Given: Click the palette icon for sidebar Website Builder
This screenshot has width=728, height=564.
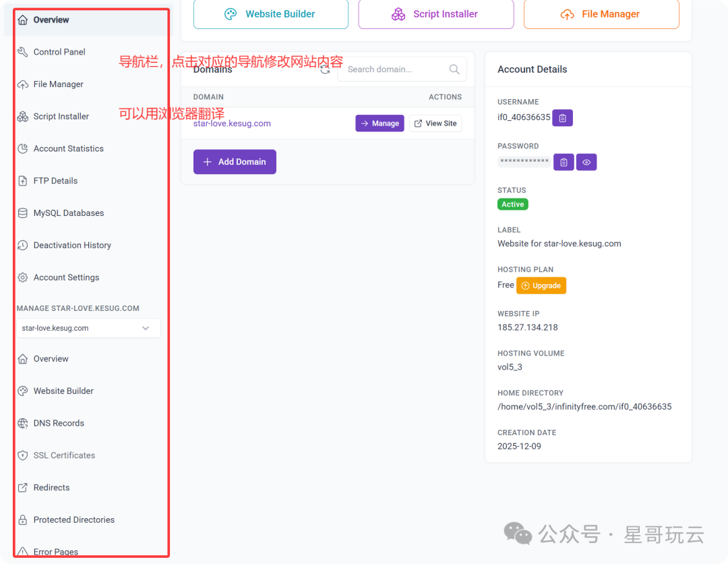Looking at the screenshot, I should (23, 391).
